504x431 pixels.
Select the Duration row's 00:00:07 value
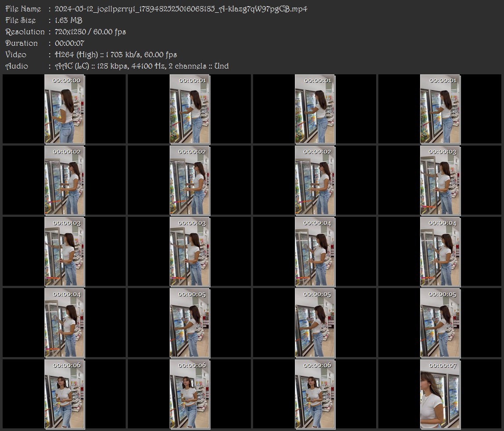[69, 43]
